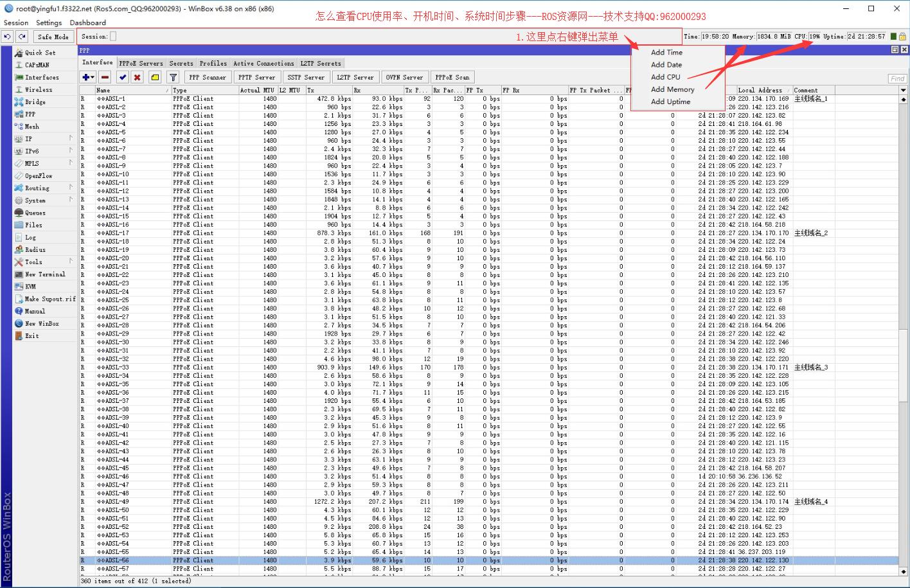Screen dimensions: 910x588
Task: Click the red X Disable icon
Action: pos(137,77)
